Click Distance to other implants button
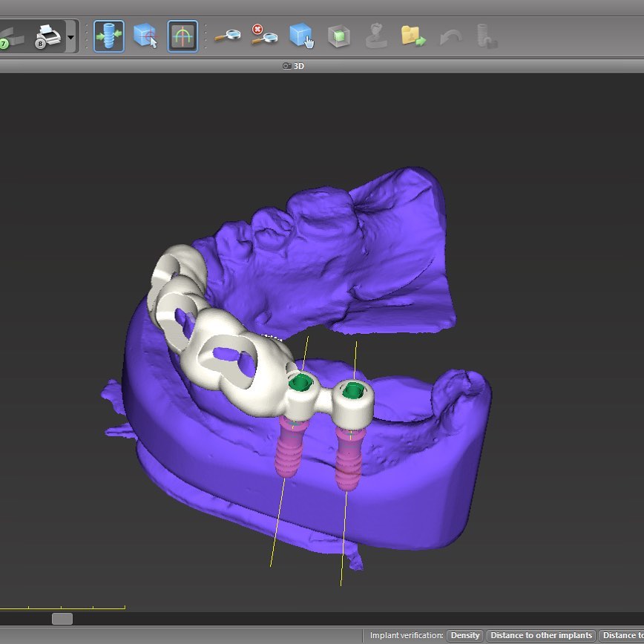Screen dimensions: 644x644 (541, 635)
